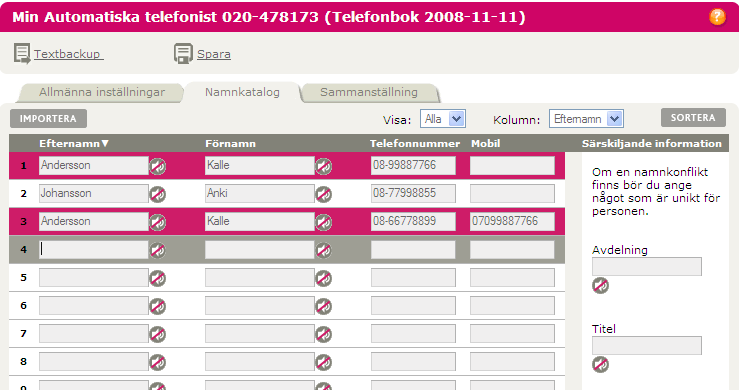
Task: Click the Spara save disk icon
Action: click(183, 53)
